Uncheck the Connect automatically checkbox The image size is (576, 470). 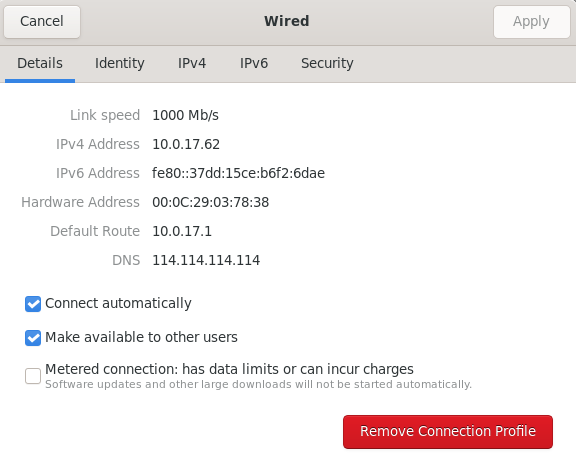[x=33, y=304]
